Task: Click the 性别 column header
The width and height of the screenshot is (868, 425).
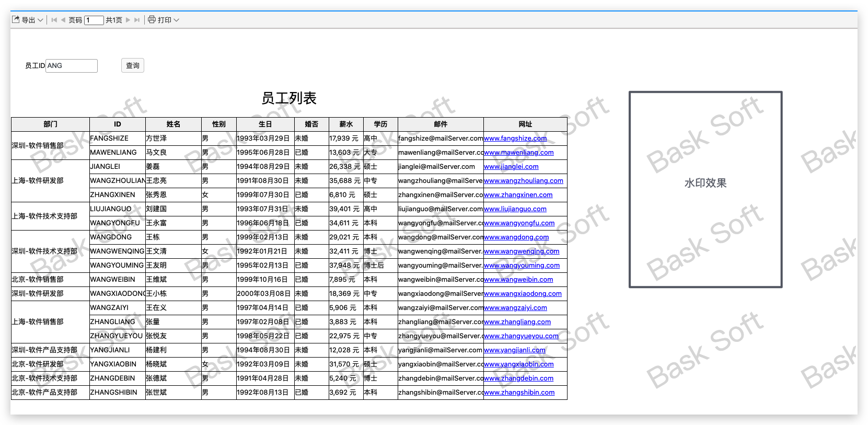Action: pos(219,124)
